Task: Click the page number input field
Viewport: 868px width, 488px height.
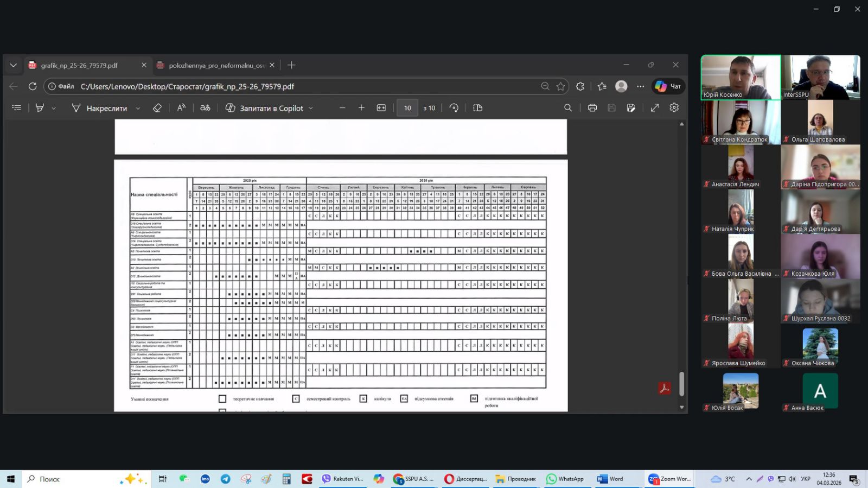Action: point(407,108)
